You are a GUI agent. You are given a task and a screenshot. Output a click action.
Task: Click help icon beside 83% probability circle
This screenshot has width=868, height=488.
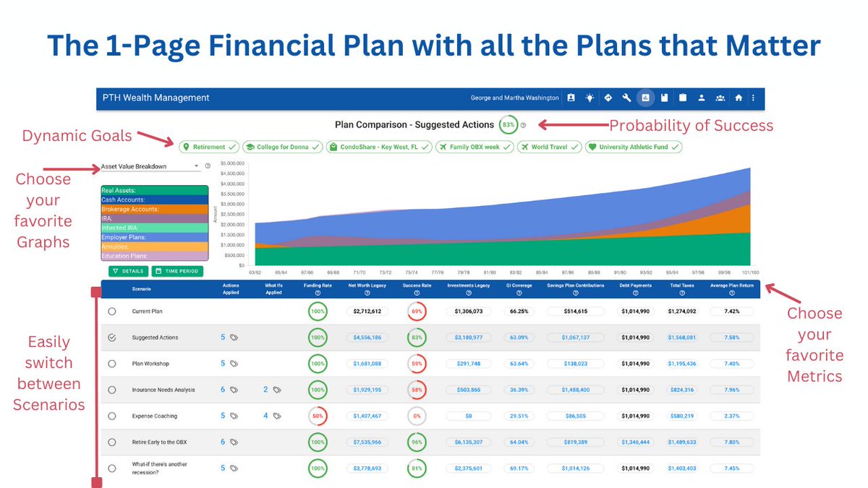(523, 126)
